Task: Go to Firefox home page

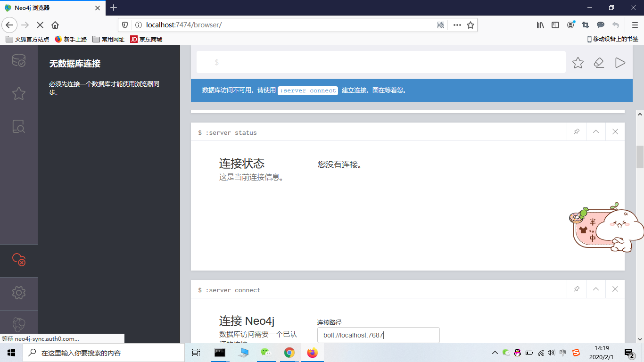Action: [x=55, y=25]
